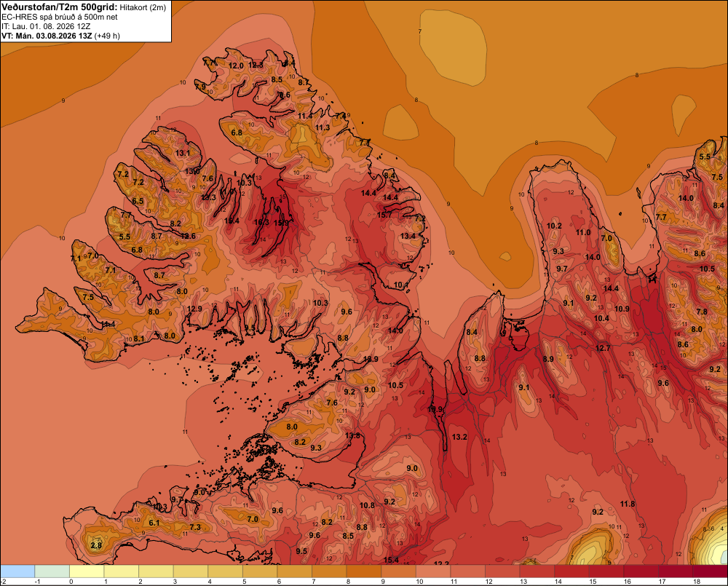Click the temperature value 6.5 on the map
Viewport: 728px width, 586px height.
point(138,201)
